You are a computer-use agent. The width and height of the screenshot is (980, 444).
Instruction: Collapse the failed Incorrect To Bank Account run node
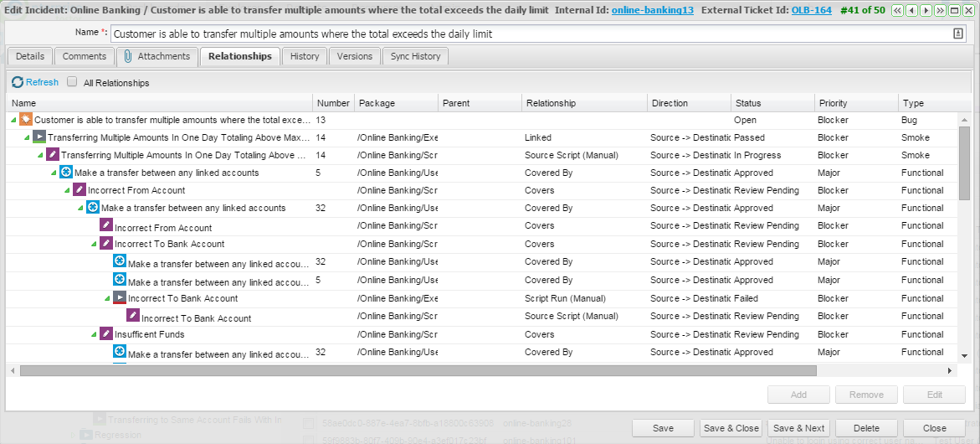click(x=107, y=299)
